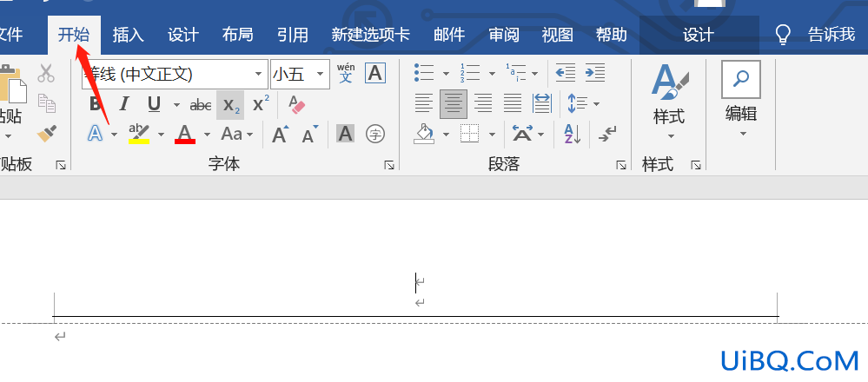Toggle strikethrough formatting
868x382 pixels.
[201, 104]
